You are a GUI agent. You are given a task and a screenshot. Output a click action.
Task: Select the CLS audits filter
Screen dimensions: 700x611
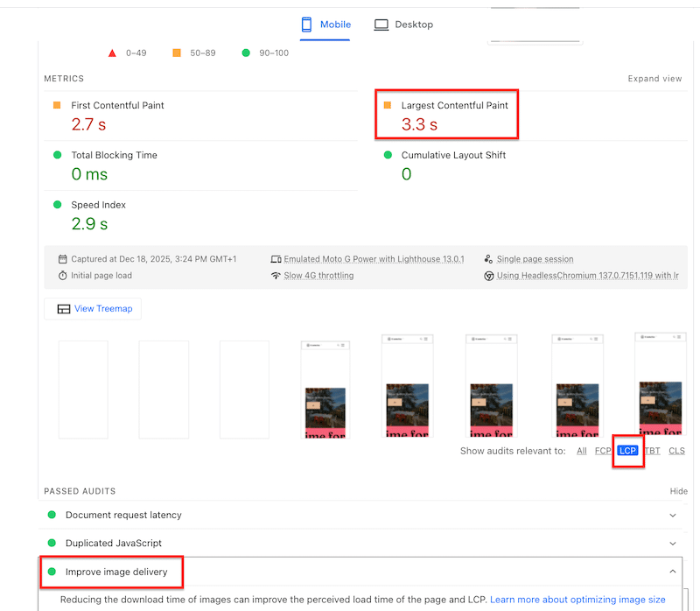[x=676, y=451]
